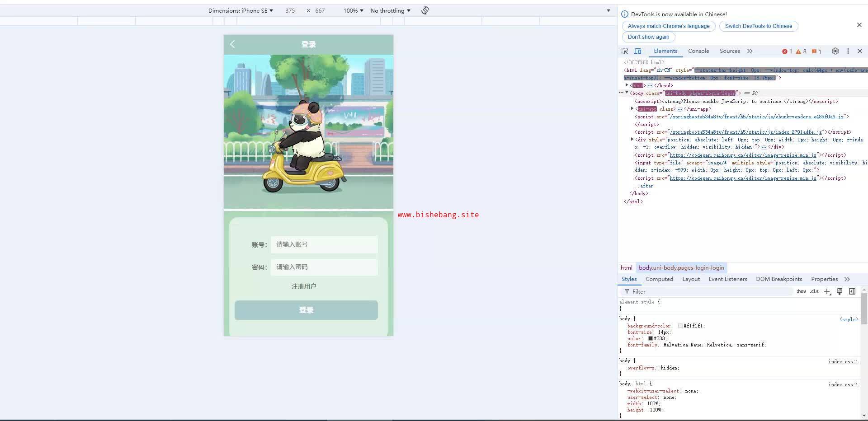Open the chunk-vendors script link
Screen dimensions: 868x421
coord(756,117)
